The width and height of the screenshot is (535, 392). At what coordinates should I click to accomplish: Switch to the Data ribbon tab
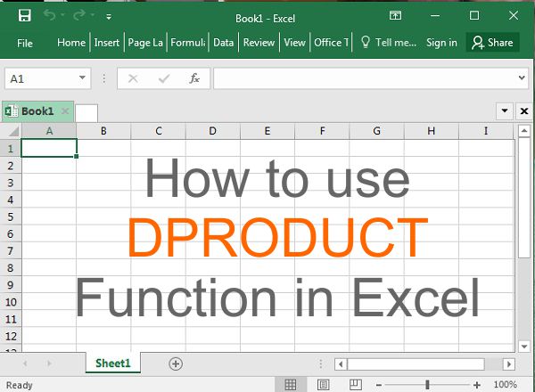click(x=224, y=43)
